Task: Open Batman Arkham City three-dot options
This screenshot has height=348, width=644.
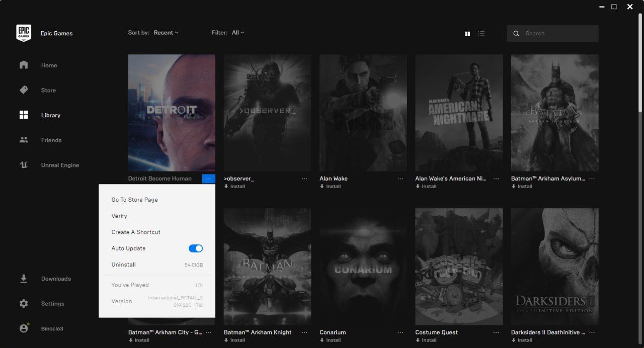Action: tap(209, 332)
